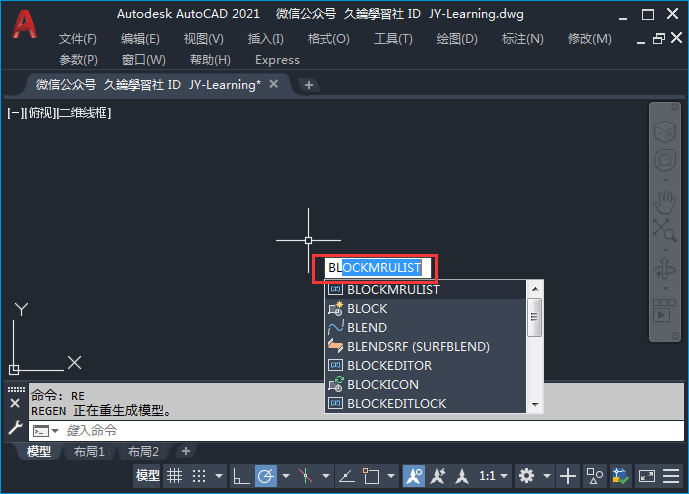Expand polar tracking angle dropdown

tap(286, 476)
